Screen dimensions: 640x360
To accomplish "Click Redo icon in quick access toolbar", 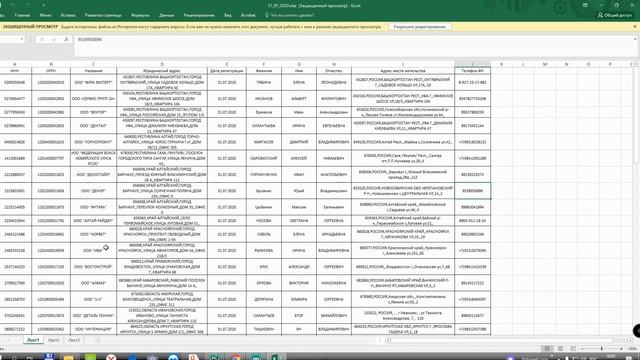I will pos(28,5).
